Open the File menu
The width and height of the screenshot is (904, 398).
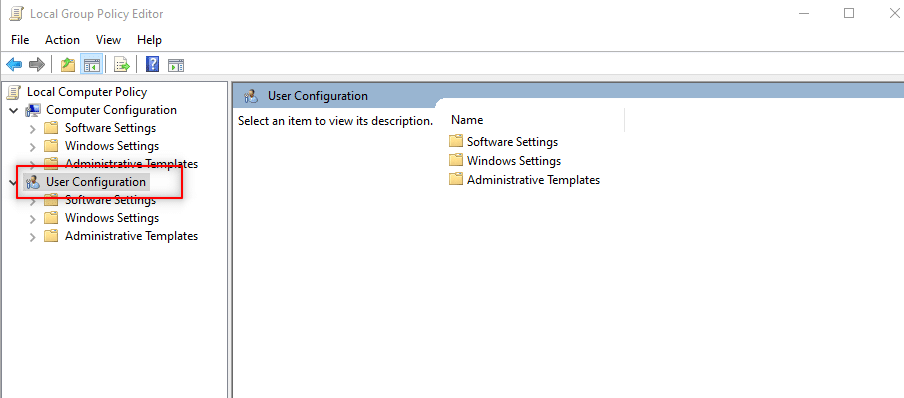coord(20,40)
